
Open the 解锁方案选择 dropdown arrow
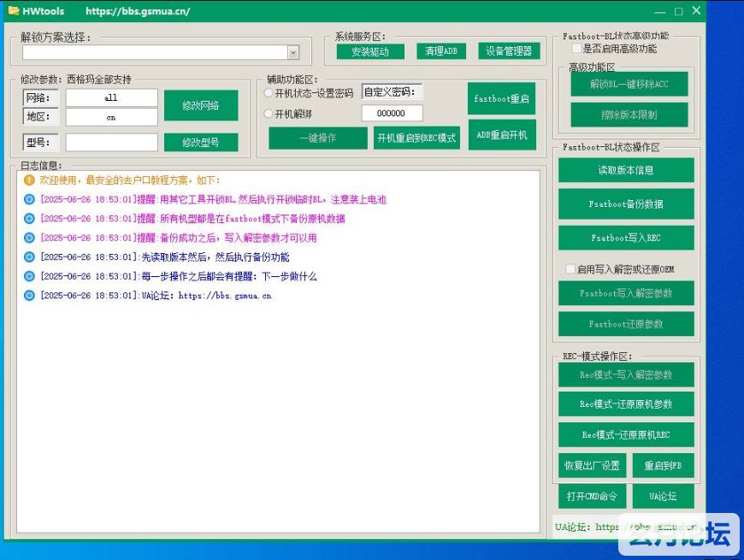293,53
